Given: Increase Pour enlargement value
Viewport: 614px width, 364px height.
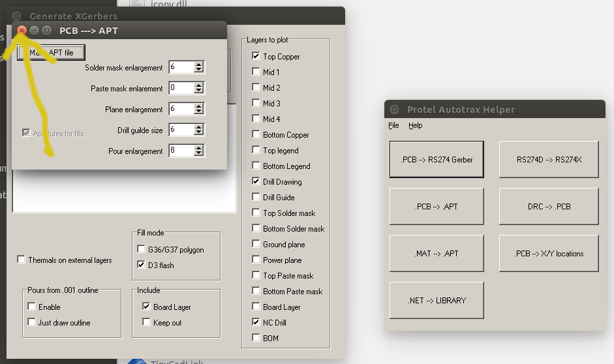Looking at the screenshot, I should pos(199,148).
